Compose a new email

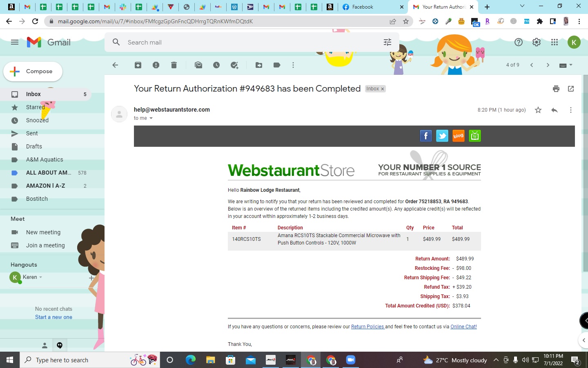(33, 71)
